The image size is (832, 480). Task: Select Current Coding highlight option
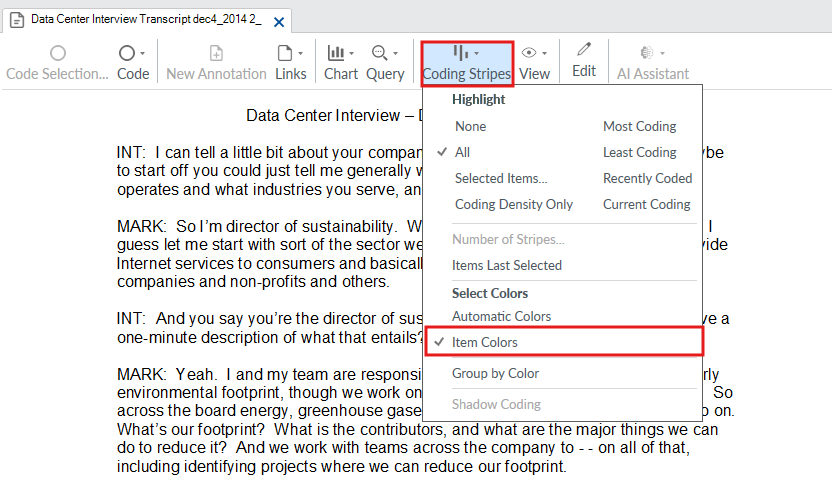point(646,204)
